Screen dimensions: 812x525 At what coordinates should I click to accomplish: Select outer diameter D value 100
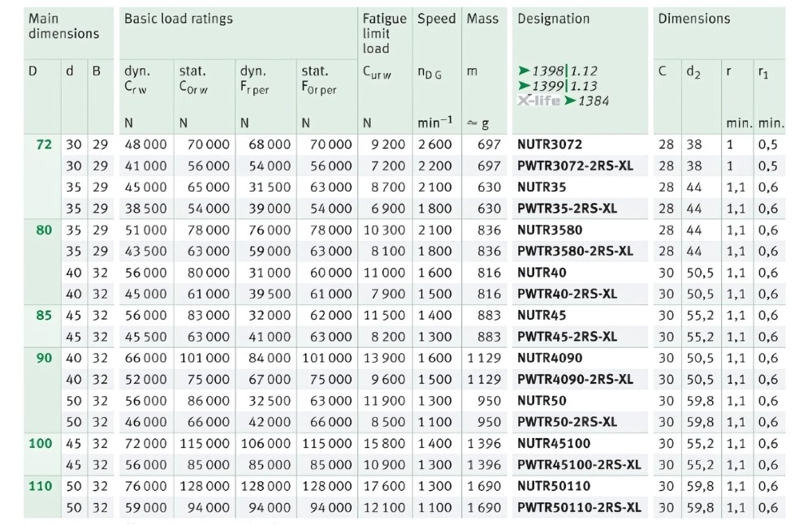[41, 444]
